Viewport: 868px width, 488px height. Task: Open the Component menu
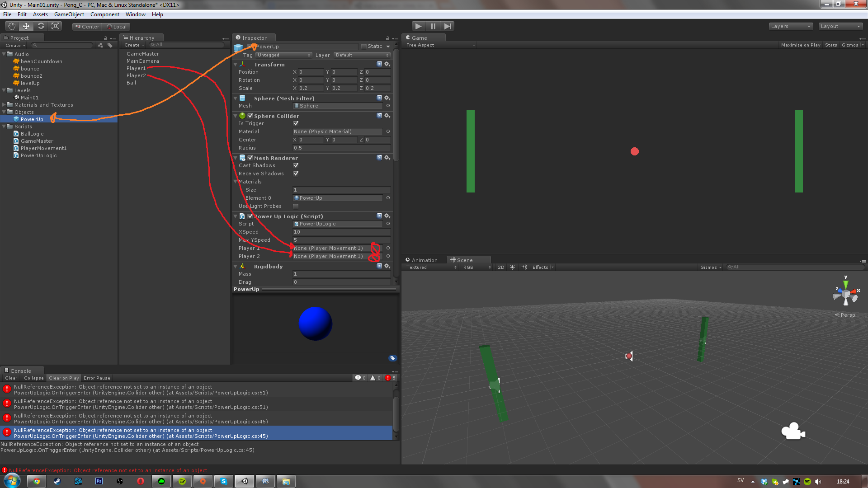click(x=105, y=14)
